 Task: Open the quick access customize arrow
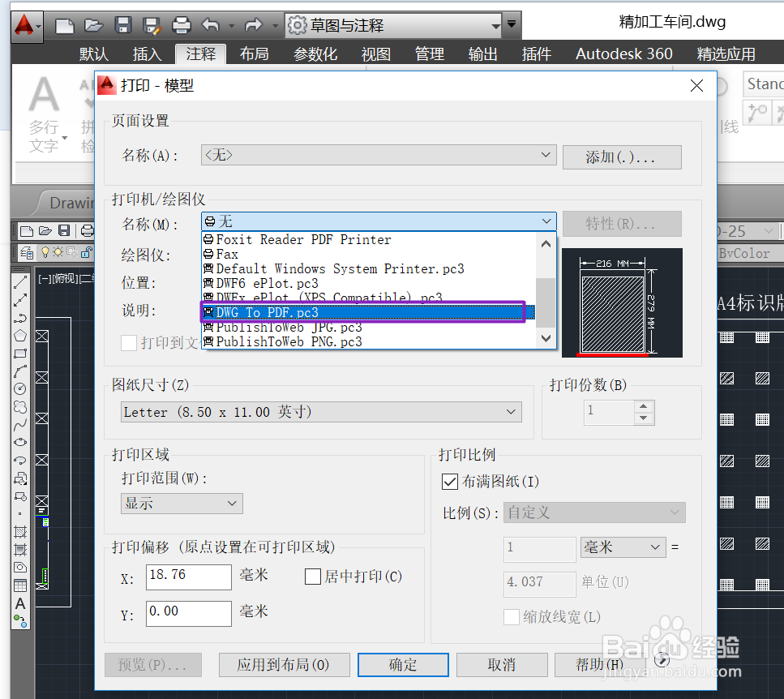512,24
